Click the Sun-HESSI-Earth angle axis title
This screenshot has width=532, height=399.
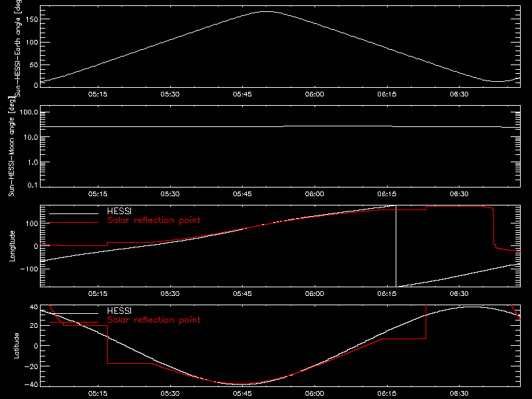18,49
